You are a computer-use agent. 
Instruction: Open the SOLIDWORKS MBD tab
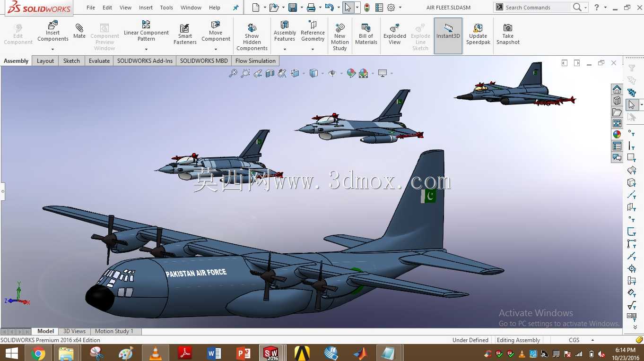click(x=204, y=61)
